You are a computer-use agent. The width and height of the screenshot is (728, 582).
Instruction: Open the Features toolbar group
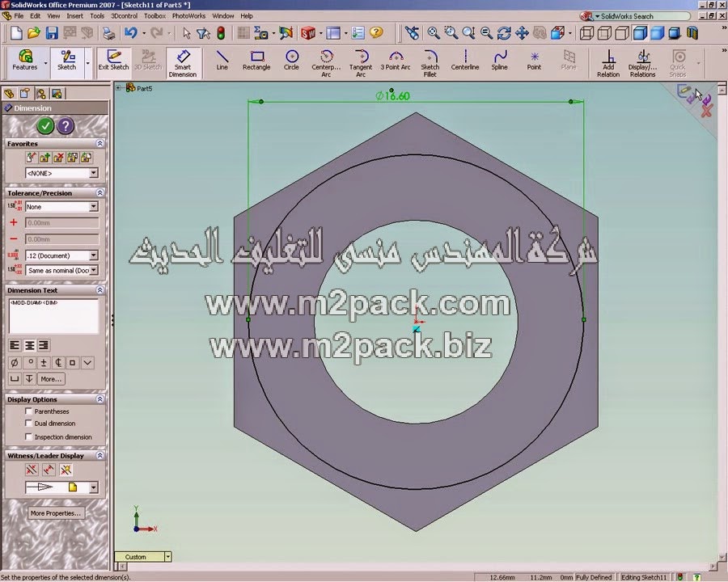(25, 61)
